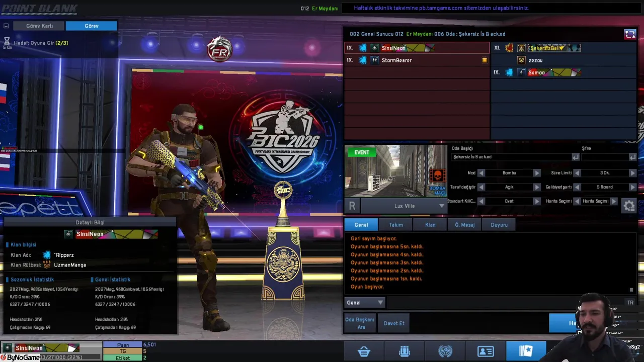Select player Semoo in blue team
The height and width of the screenshot is (362, 644).
point(563,72)
